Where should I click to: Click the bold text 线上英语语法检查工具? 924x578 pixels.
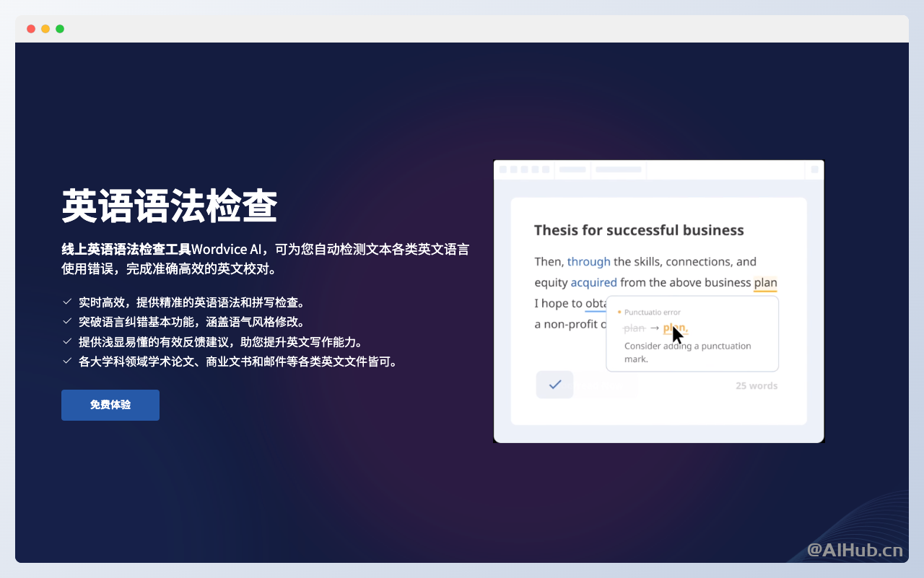click(x=126, y=250)
